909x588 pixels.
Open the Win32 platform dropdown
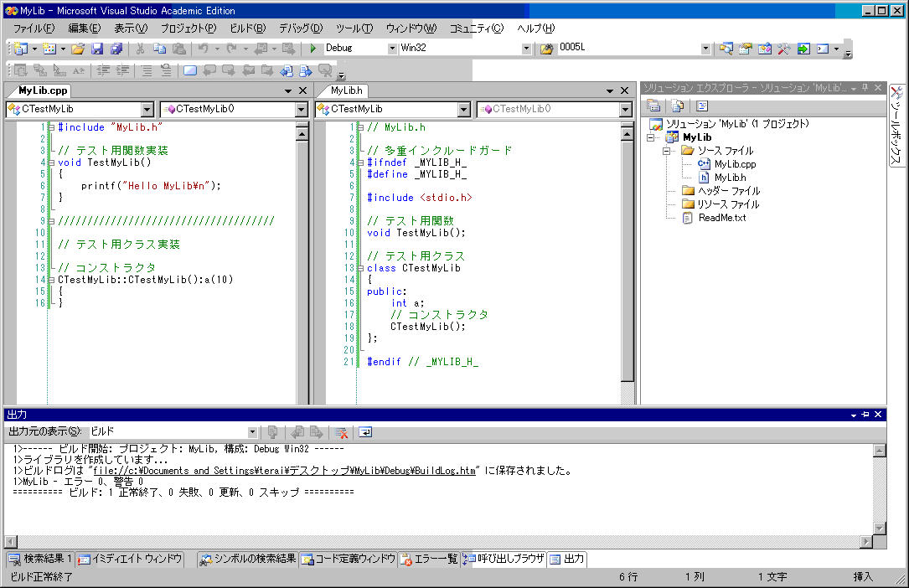pos(526,49)
